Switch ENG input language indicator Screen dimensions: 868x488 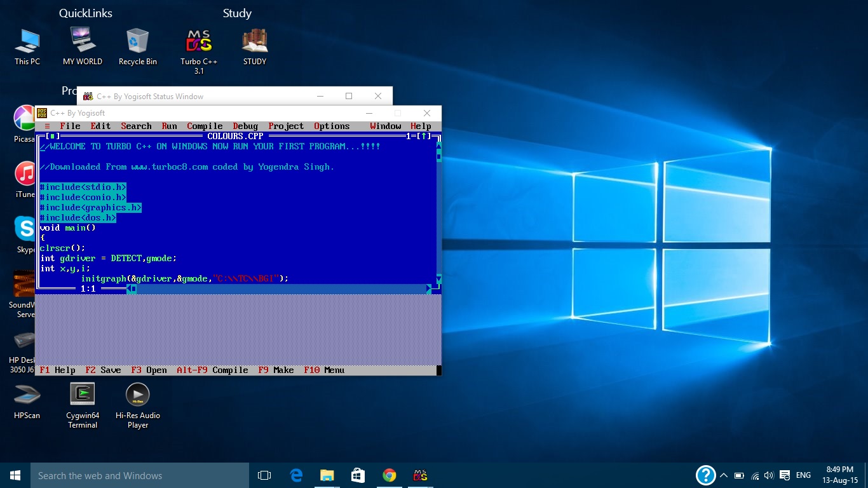coord(803,475)
